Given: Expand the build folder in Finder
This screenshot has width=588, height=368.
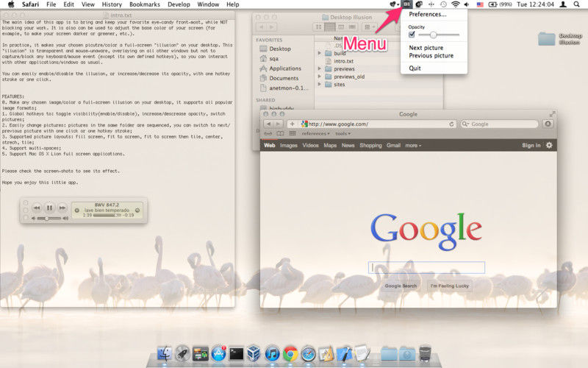Looking at the screenshot, I should tap(320, 53).
